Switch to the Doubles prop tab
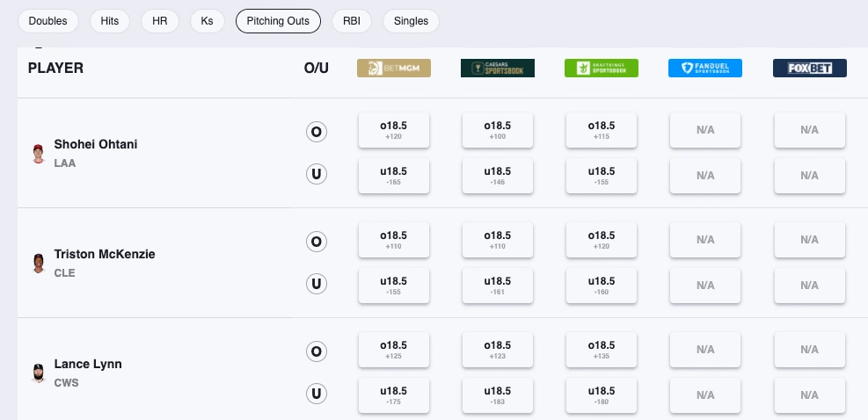This screenshot has height=420, width=868. coord(48,21)
